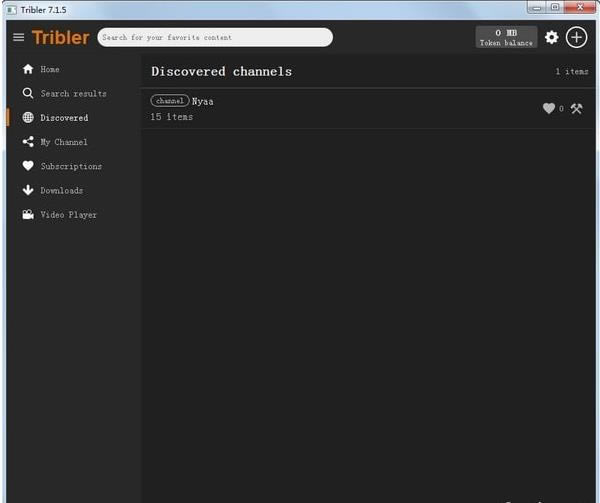Open settings via the gear icon
Viewport: 600px width, 503px height.
(551, 37)
